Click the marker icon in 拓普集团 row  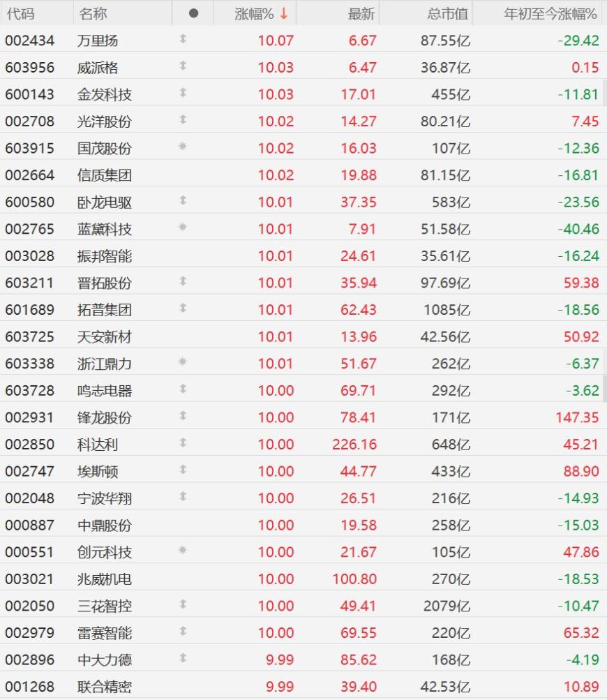(x=183, y=308)
